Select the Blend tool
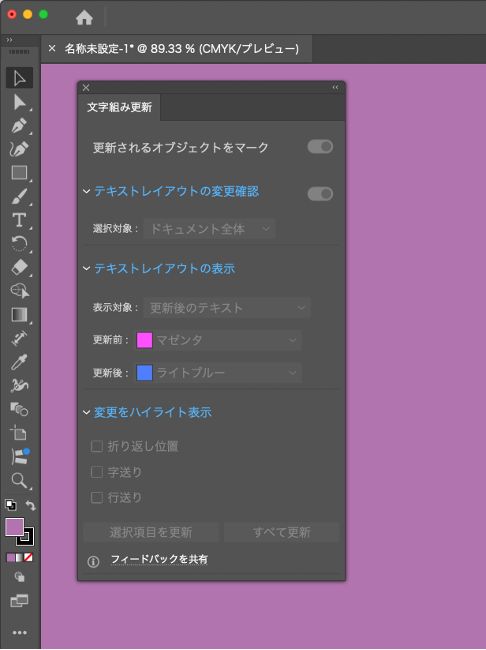This screenshot has height=650, width=486. coord(19,410)
